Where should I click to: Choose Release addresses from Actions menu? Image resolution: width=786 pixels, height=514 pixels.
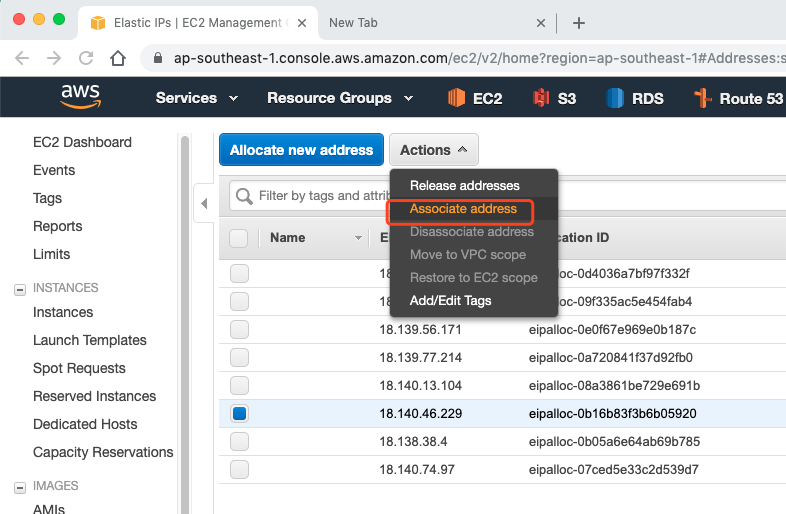coord(465,186)
